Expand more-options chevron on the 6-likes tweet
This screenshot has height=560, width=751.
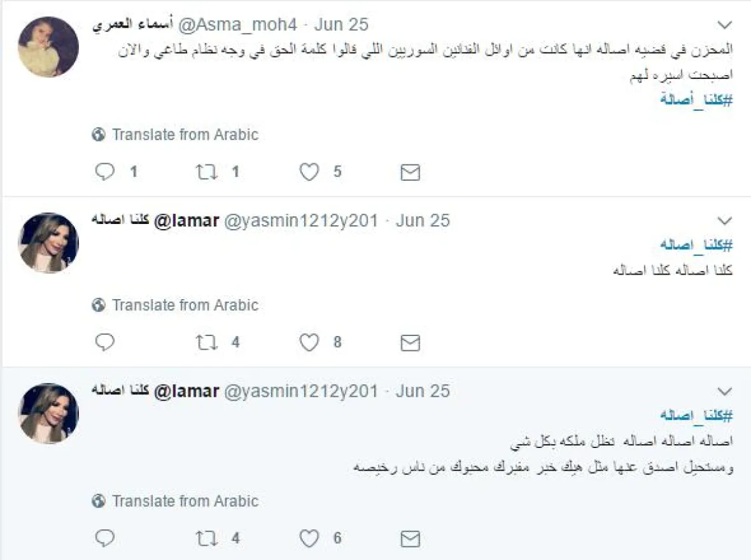tap(724, 392)
